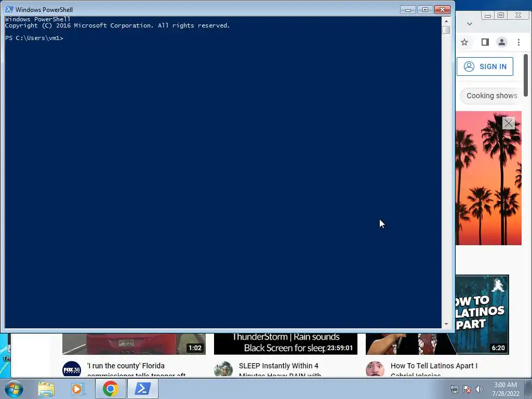Click the YouTube page scrollbar thumb
The width and height of the screenshot is (532, 399).
[x=526, y=75]
